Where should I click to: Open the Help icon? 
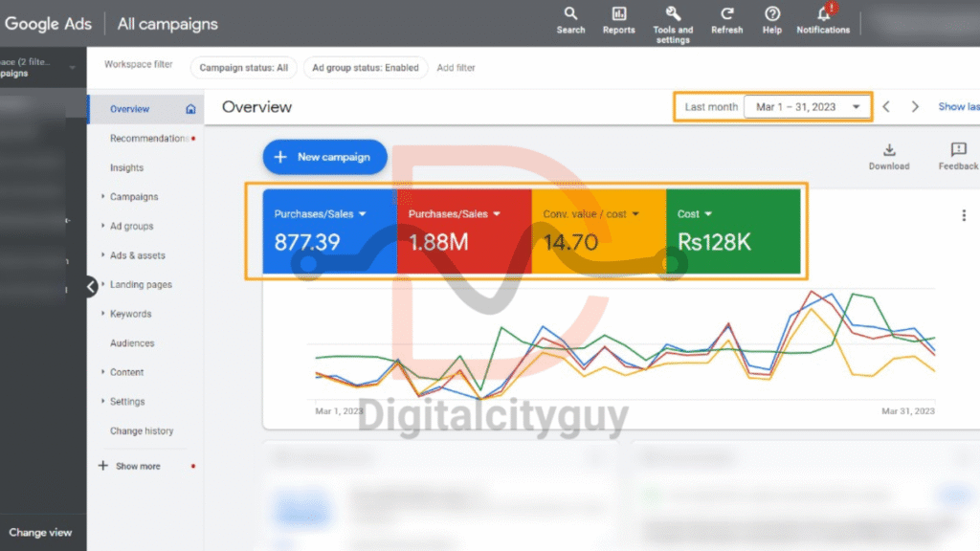772,13
